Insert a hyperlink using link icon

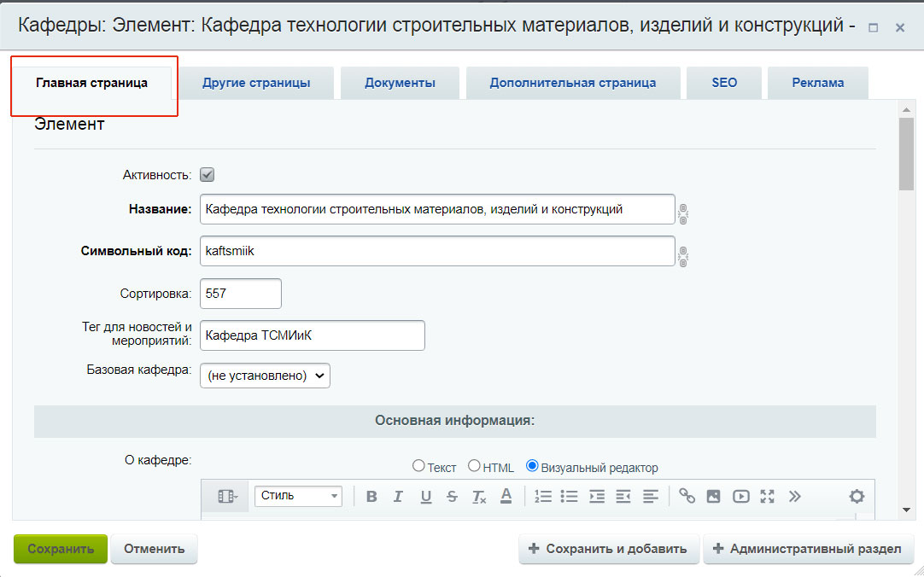coord(687,496)
